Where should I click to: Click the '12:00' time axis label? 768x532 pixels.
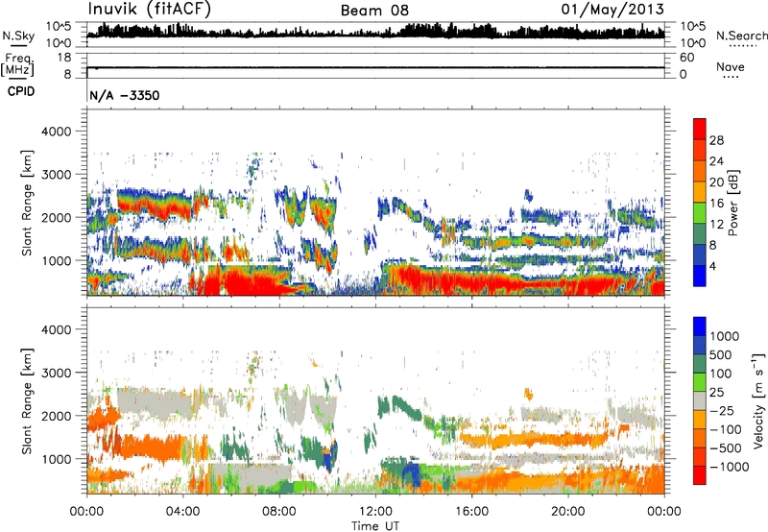click(375, 512)
